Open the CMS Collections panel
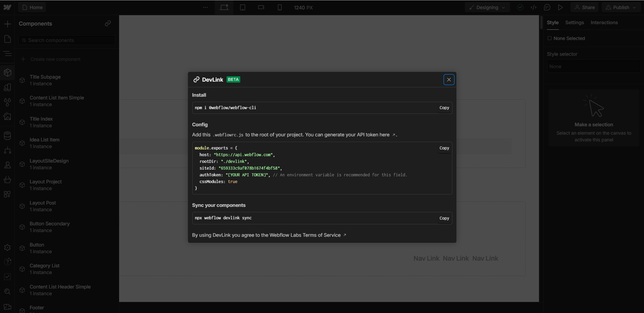The image size is (644, 313). pyautogui.click(x=7, y=135)
